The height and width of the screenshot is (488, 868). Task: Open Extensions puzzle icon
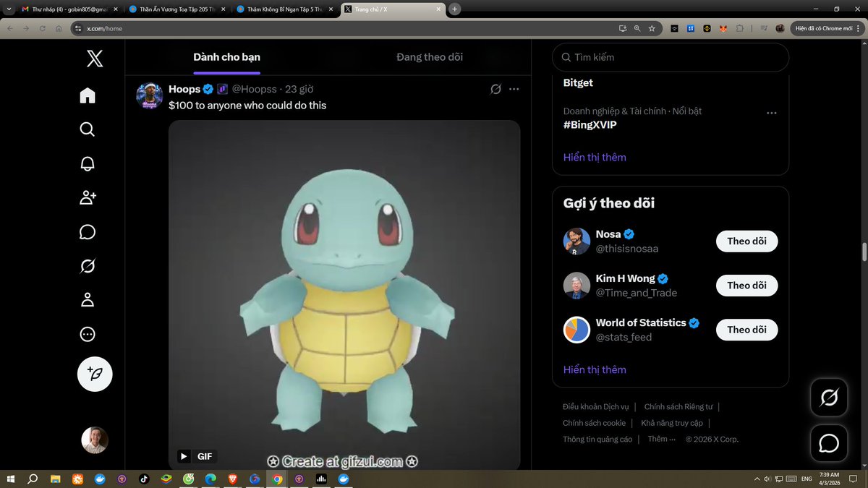pos(740,28)
